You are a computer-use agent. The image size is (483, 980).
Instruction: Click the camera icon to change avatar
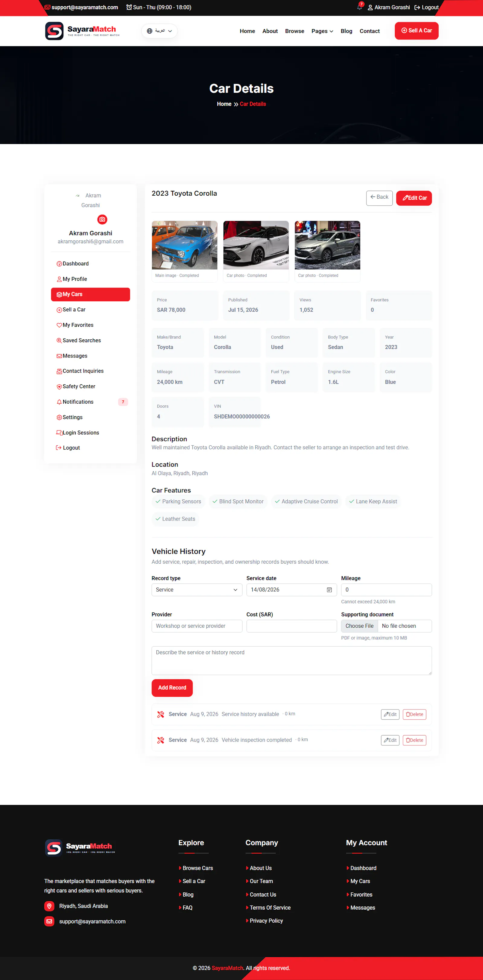pos(102,219)
